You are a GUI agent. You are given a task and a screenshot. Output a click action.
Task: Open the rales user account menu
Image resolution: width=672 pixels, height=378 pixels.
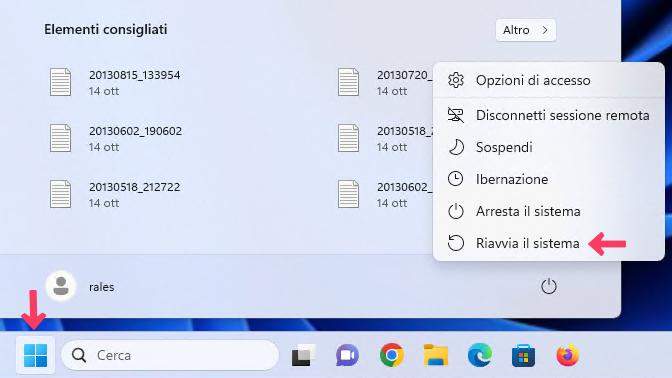pos(81,286)
